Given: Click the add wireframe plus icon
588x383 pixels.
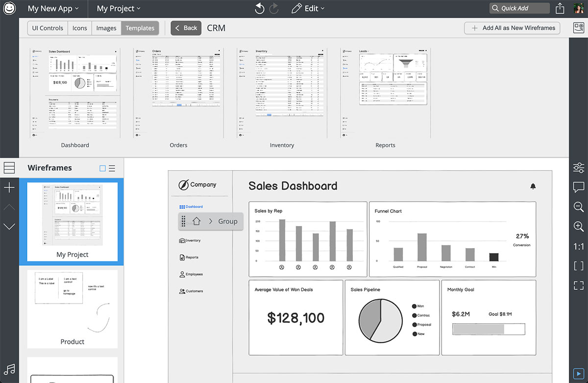Looking at the screenshot, I should [9, 188].
